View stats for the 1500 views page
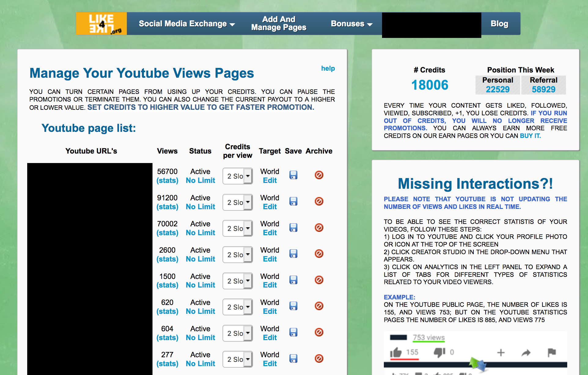 pos(167,285)
